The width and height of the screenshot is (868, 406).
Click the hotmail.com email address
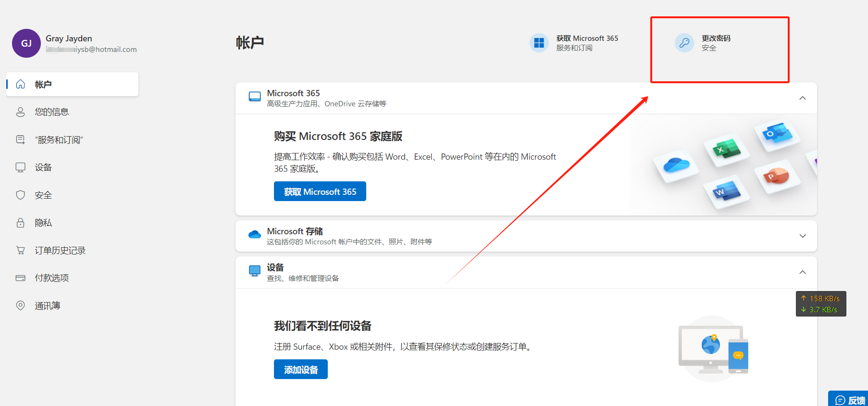click(91, 50)
